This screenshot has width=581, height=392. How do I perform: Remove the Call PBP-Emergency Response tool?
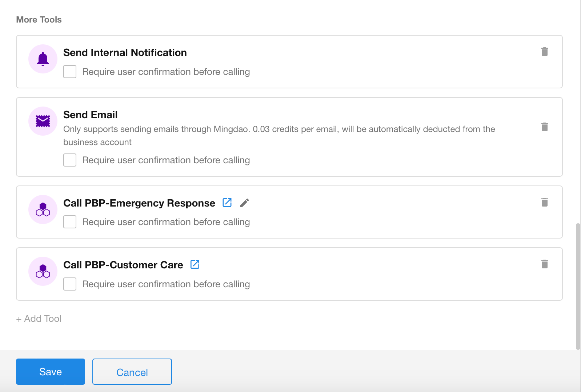pos(544,203)
